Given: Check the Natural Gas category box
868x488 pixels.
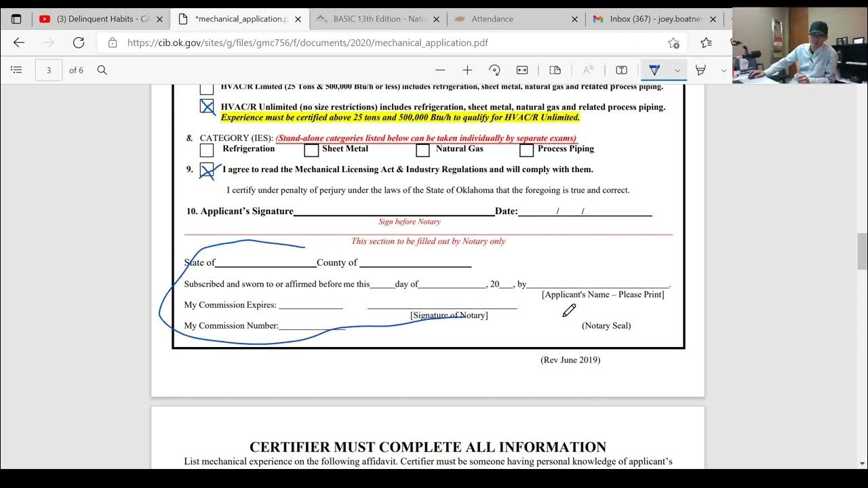Looking at the screenshot, I should (x=422, y=150).
